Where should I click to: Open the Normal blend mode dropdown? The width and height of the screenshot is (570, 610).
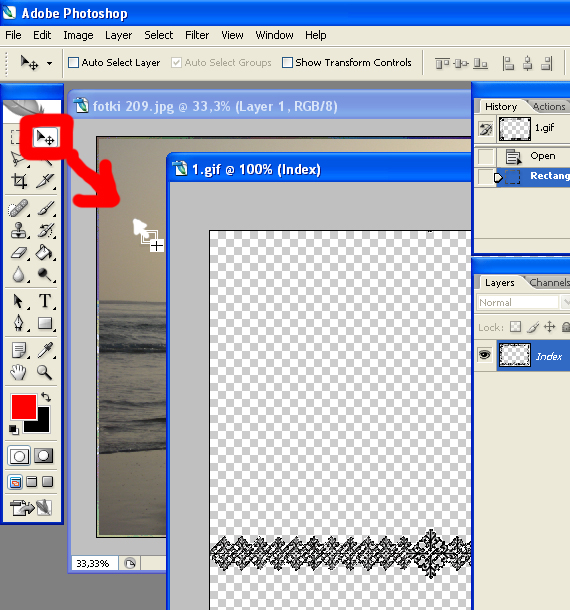coord(523,302)
